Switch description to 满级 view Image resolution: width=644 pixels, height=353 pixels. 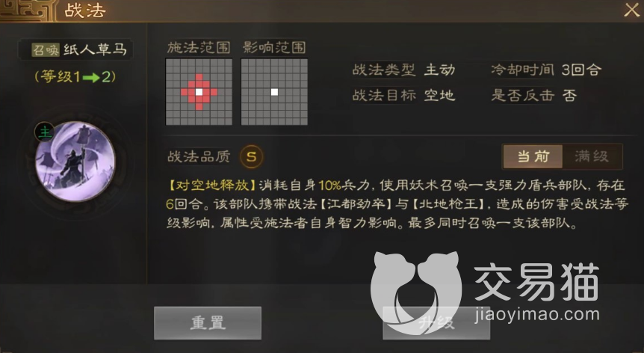click(x=592, y=156)
